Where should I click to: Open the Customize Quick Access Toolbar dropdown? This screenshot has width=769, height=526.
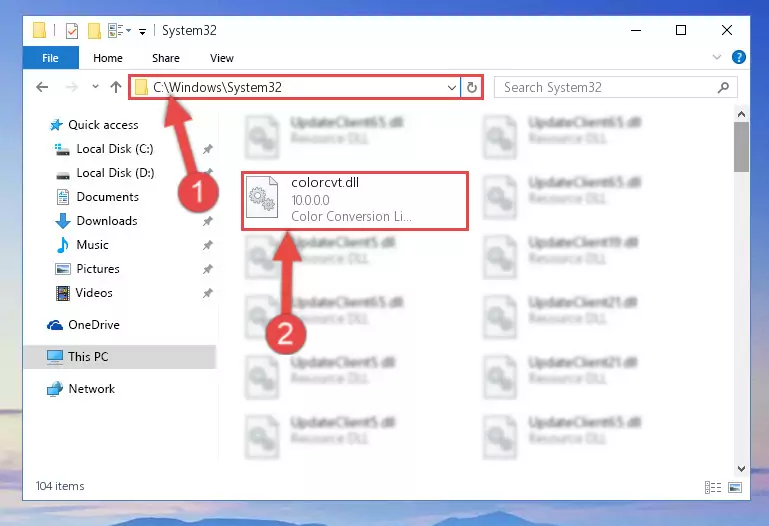(142, 32)
